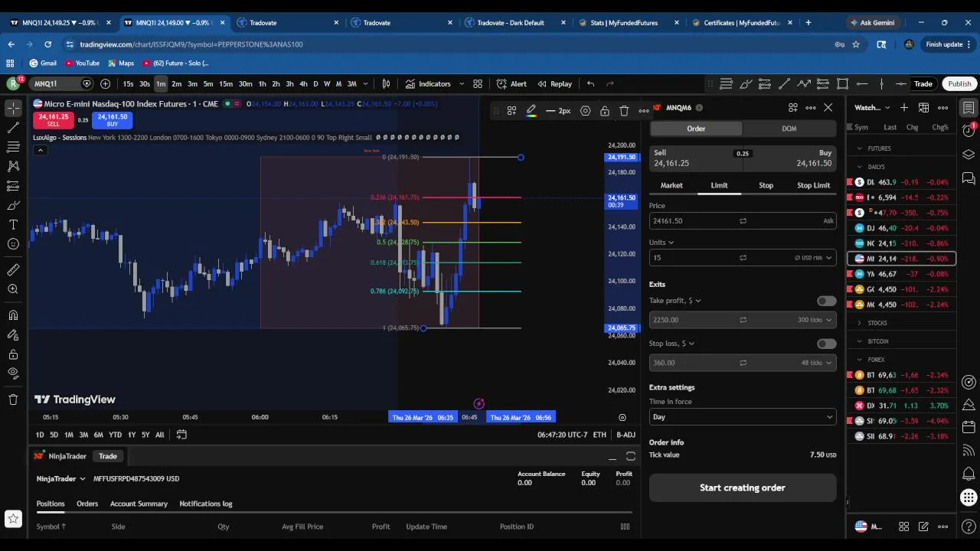Select the text annotation tool in left sidebar

click(x=13, y=224)
